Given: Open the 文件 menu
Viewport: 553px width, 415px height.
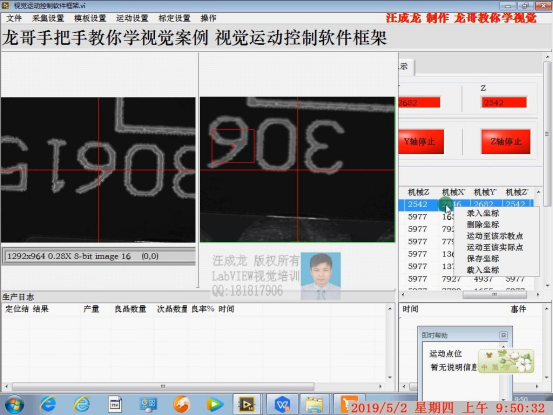Looking at the screenshot, I should point(14,18).
